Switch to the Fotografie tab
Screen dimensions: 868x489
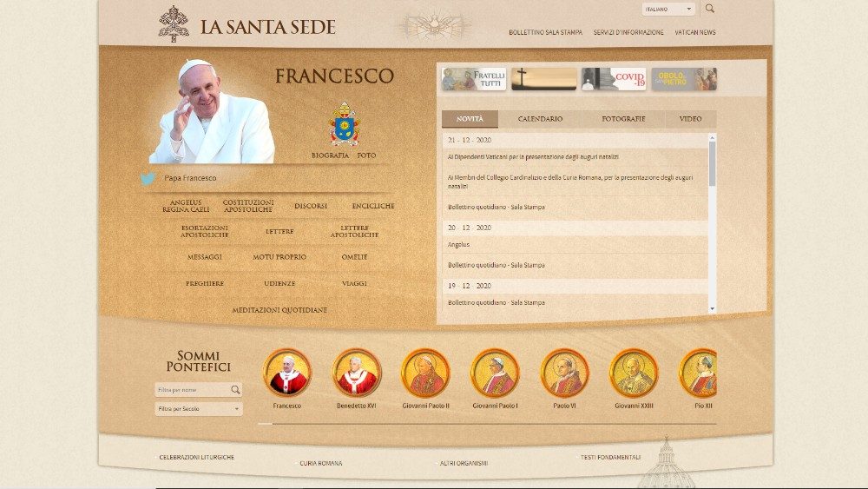(x=623, y=119)
